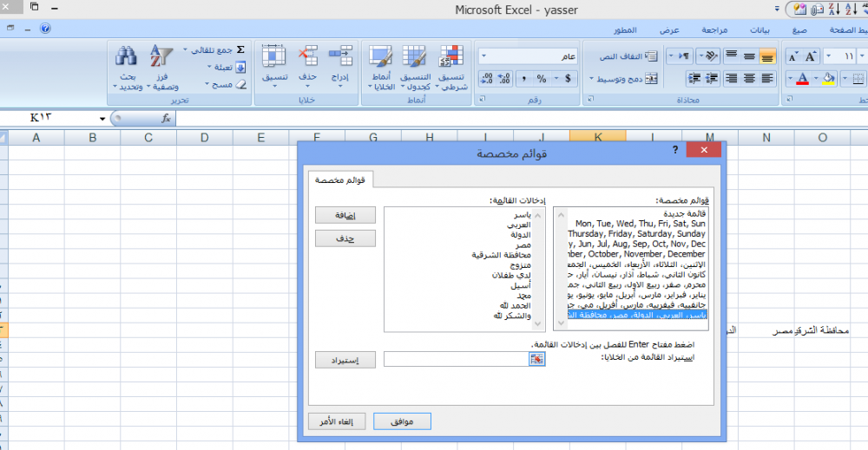868x450 pixels.
Task: Increase the indent level
Action: [x=694, y=79]
